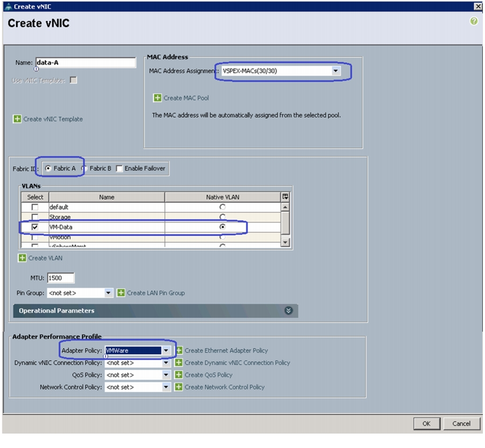Close the Create vNIC dialog window

(478, 6)
